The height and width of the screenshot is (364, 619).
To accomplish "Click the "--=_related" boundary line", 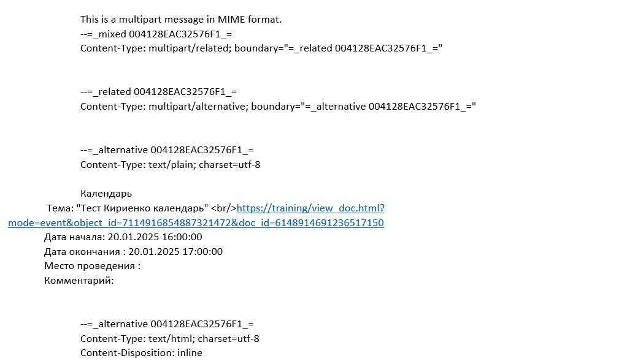I will coord(158,92).
